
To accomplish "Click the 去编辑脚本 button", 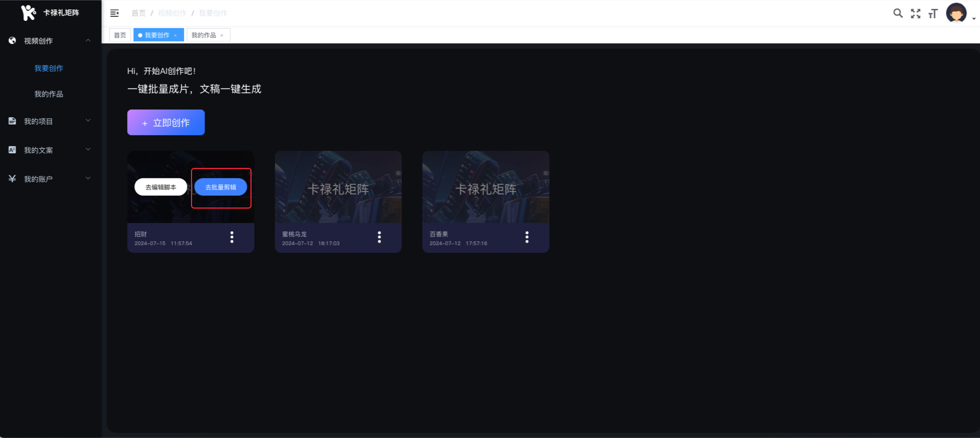I will (161, 187).
